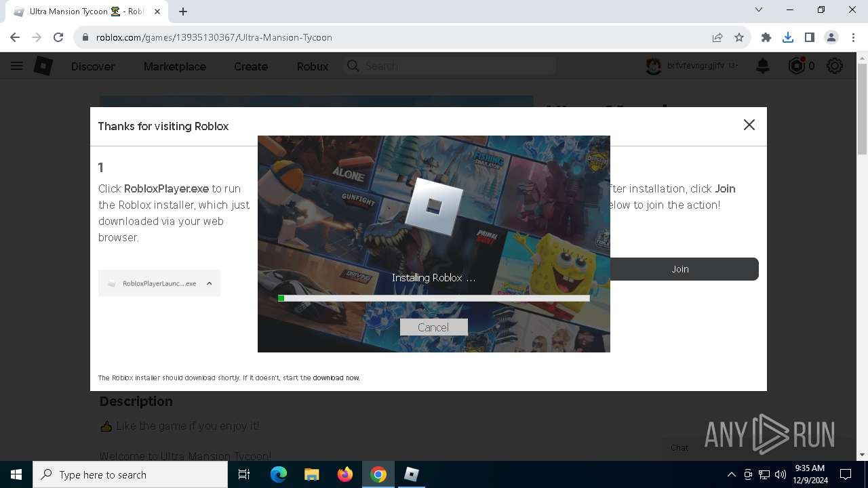This screenshot has width=868, height=488.
Task: Click the installer progress bar
Action: 433,298
